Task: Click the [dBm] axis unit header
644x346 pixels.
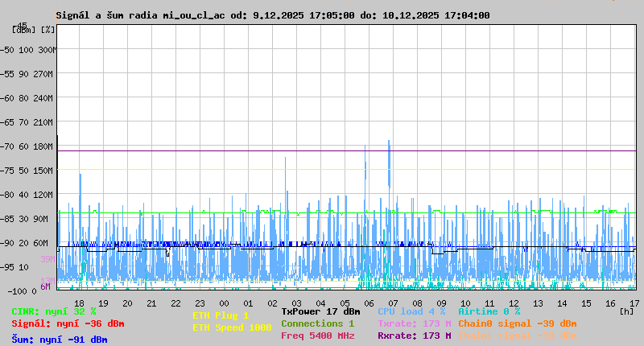Action: [23, 29]
